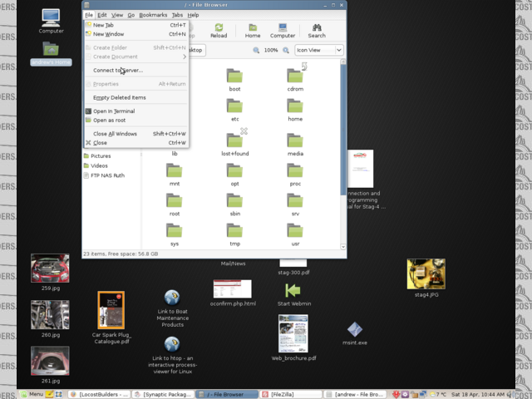Select Open in Terminal menu entry
Image resolution: width=532 pixels, height=399 pixels.
[x=114, y=111]
